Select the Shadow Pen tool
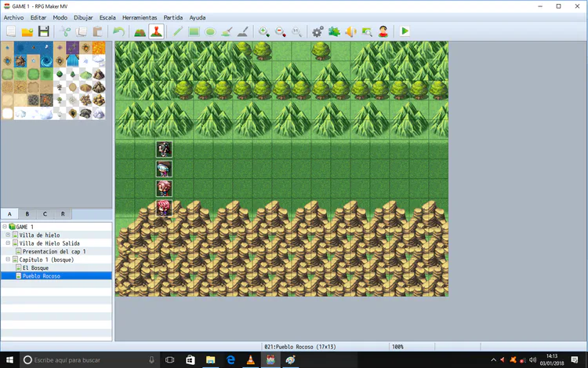Screen dimensions: 588x368 pyautogui.click(x=242, y=31)
